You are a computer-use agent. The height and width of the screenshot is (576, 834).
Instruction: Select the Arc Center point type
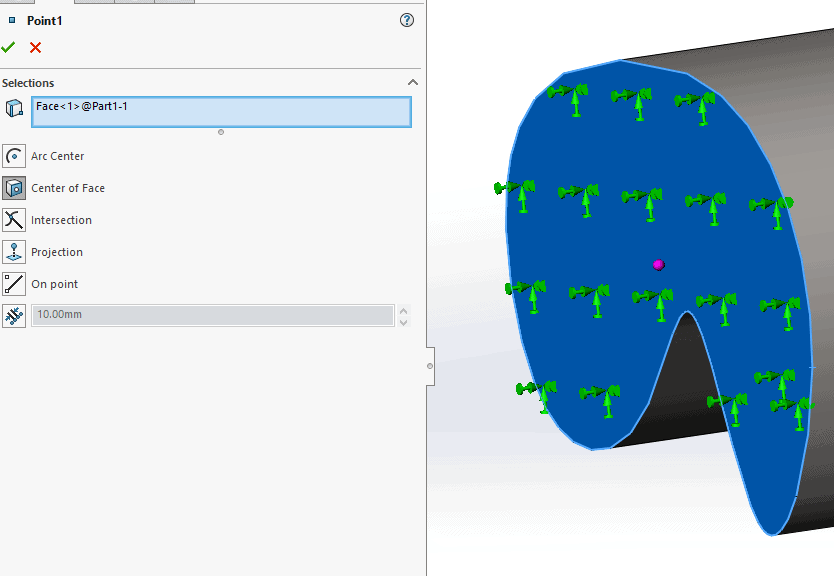pos(14,156)
